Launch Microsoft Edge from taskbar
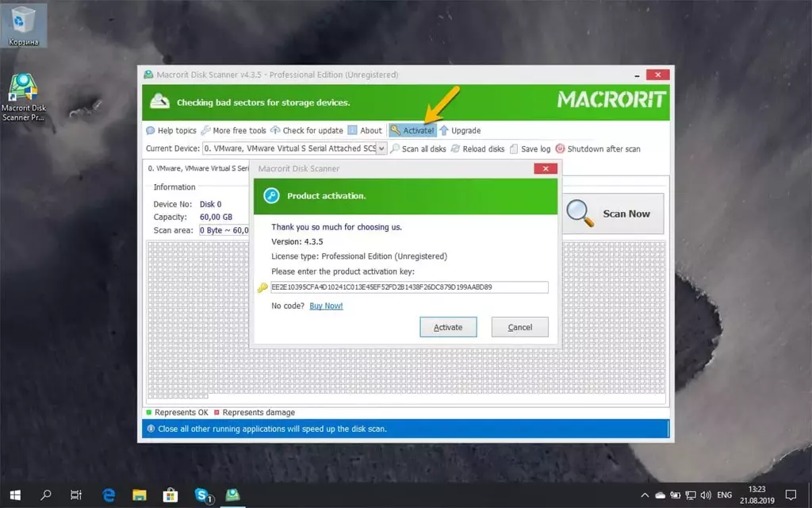This screenshot has width=812, height=508. (108, 495)
